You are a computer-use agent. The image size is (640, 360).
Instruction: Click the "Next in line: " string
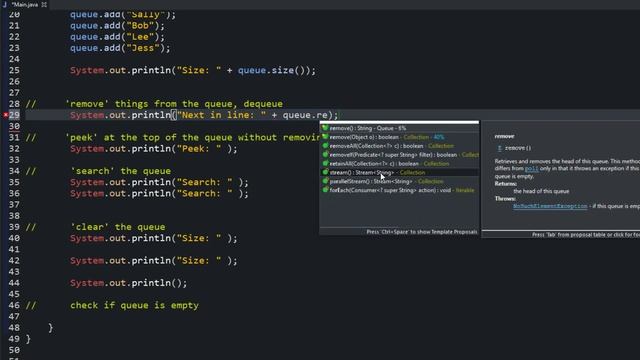pyautogui.click(x=221, y=115)
